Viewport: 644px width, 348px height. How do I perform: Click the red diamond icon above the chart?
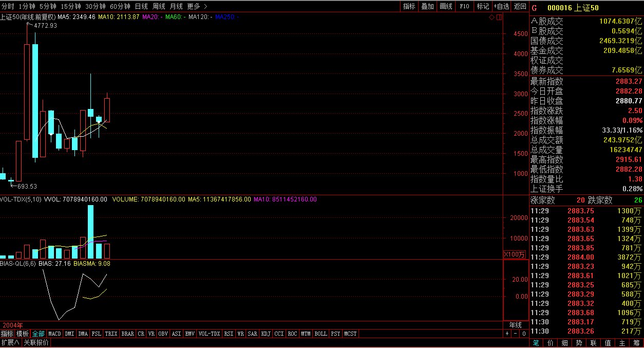[x=491, y=17]
